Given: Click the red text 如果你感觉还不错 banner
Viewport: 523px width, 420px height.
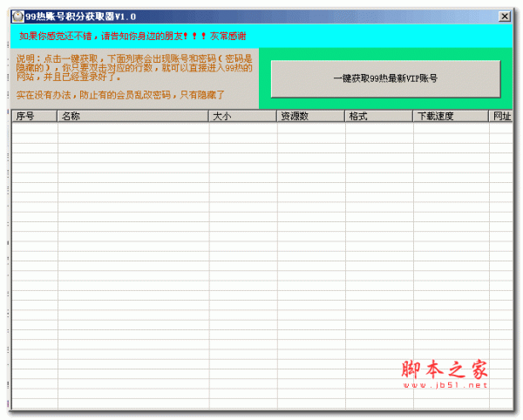Looking at the screenshot, I should (132, 36).
